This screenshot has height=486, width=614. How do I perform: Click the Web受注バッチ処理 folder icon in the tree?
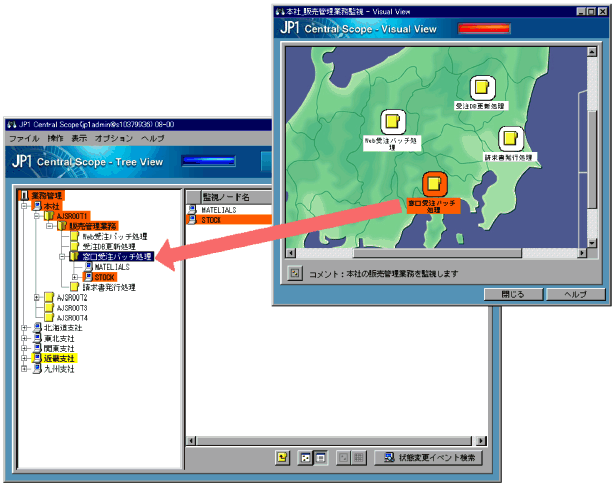(74, 236)
